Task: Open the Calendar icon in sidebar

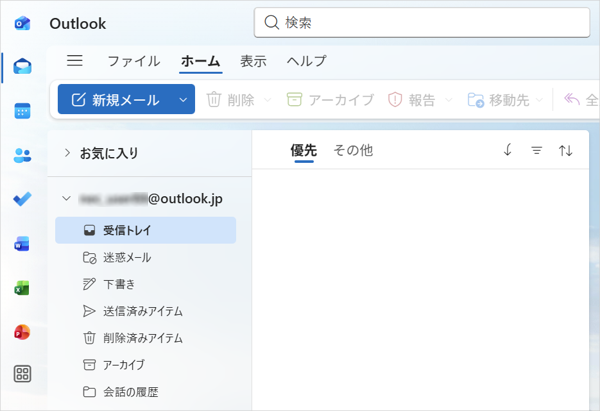Action: point(22,111)
